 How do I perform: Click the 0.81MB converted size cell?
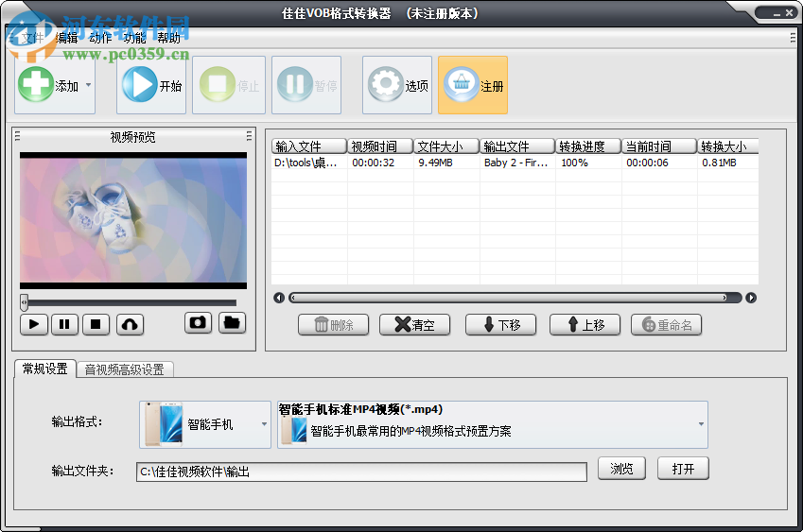pos(719,163)
